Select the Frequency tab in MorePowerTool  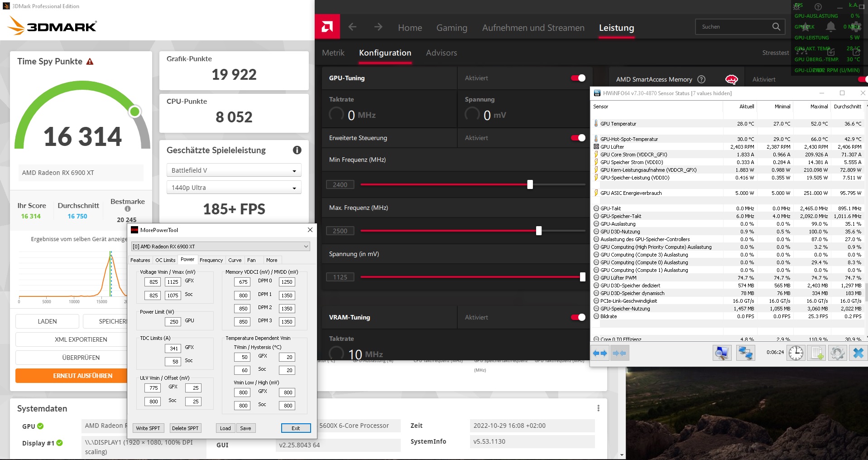(211, 260)
